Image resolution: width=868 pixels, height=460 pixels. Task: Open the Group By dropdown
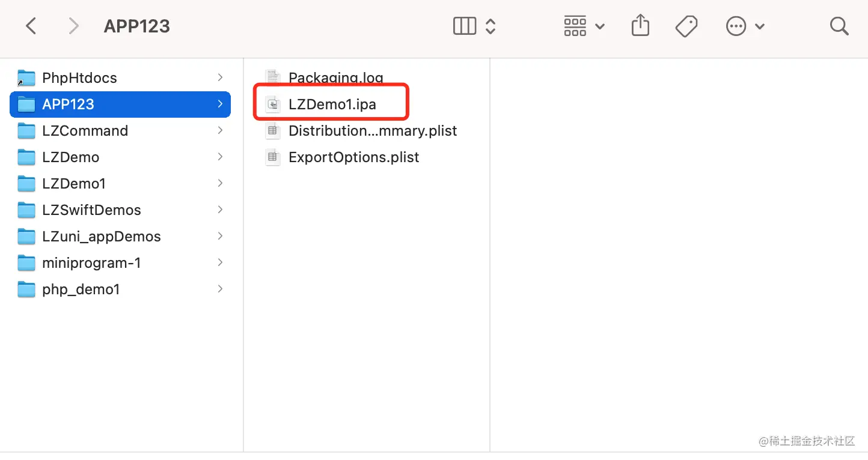point(584,26)
